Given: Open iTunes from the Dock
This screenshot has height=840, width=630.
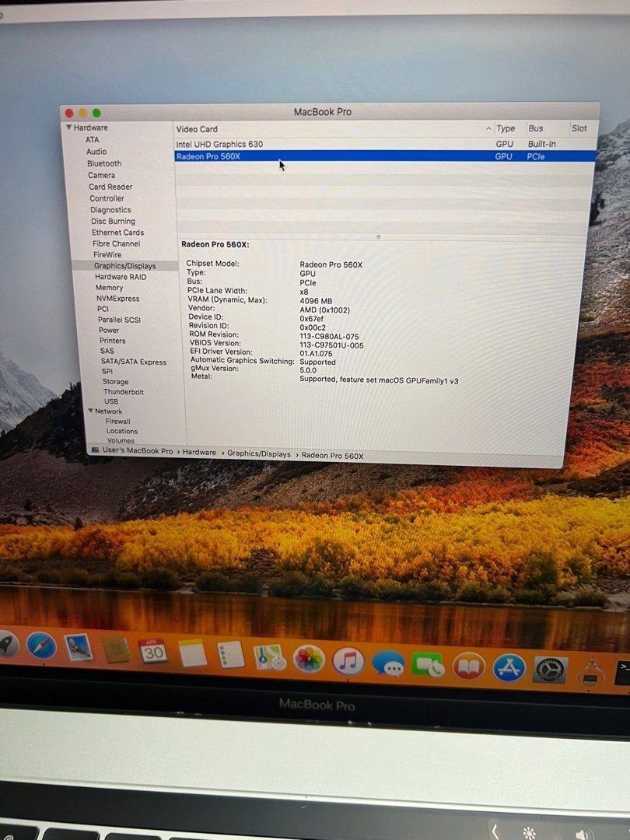Looking at the screenshot, I should point(348,661).
